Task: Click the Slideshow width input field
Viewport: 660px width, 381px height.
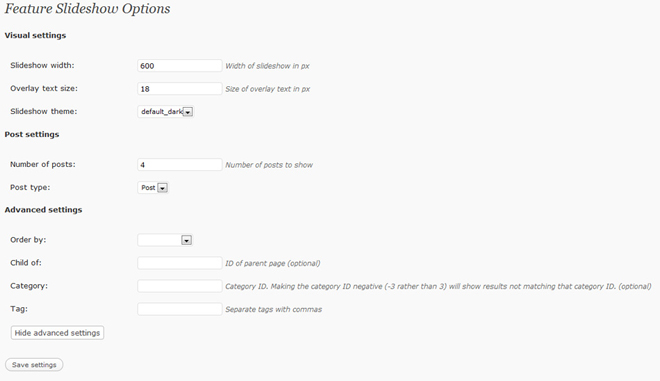Action: [x=180, y=66]
